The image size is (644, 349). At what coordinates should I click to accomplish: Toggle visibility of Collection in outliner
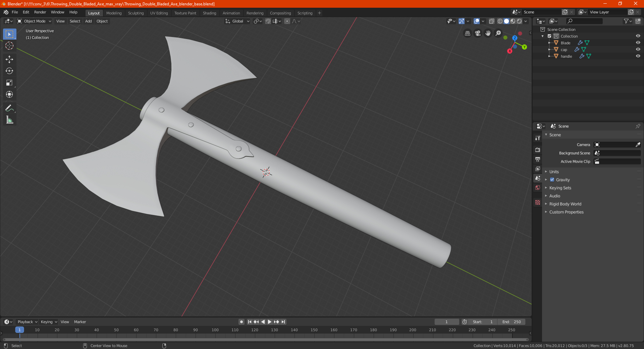coord(638,36)
